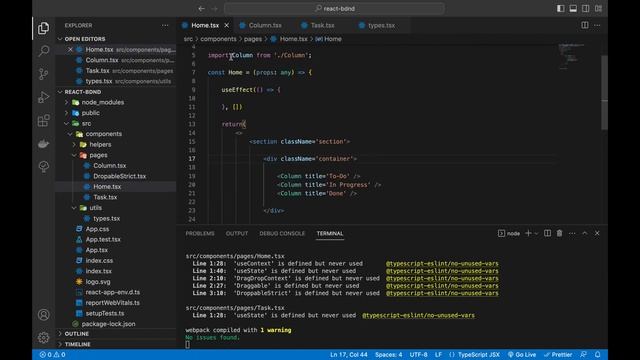This screenshot has width=640, height=360.
Task: Kill terminal with the trash icon
Action: (560, 233)
